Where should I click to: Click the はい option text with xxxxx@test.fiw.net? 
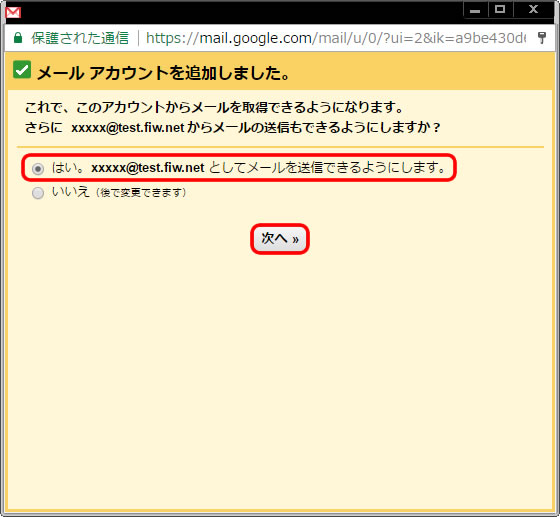[x=249, y=167]
